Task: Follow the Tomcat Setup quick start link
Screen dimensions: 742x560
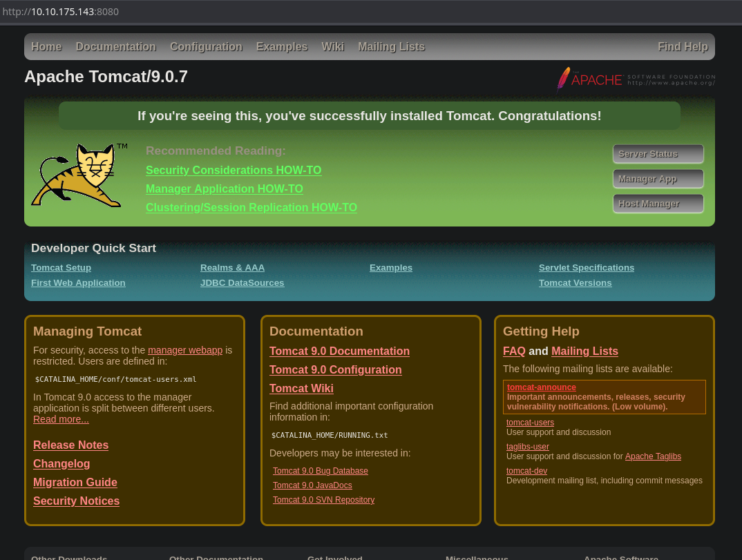Action: coord(61,268)
